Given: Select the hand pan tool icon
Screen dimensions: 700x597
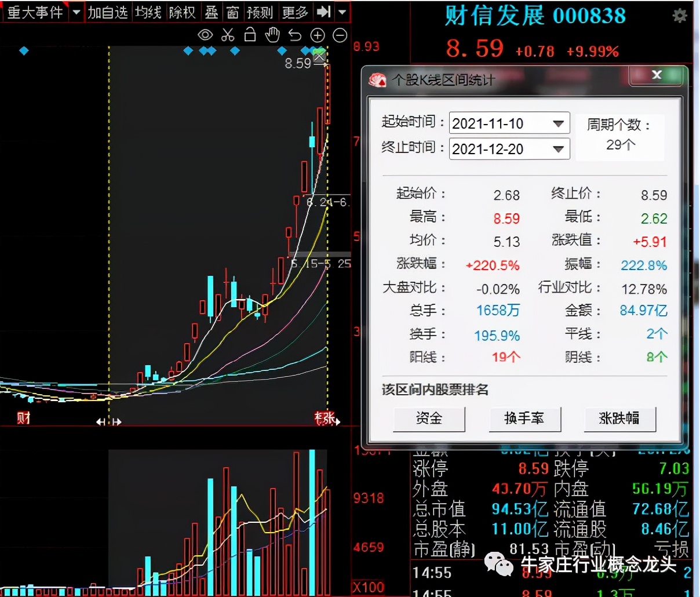Looking at the screenshot, I should [272, 35].
